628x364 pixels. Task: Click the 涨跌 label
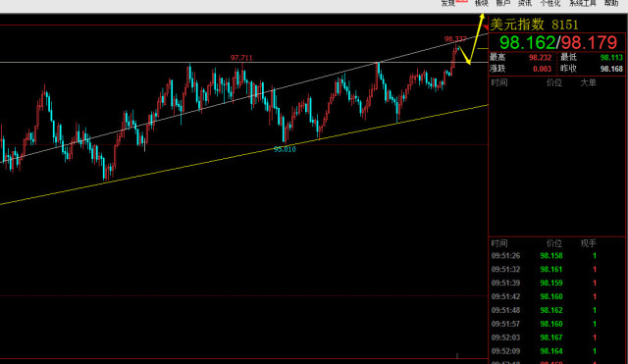497,69
